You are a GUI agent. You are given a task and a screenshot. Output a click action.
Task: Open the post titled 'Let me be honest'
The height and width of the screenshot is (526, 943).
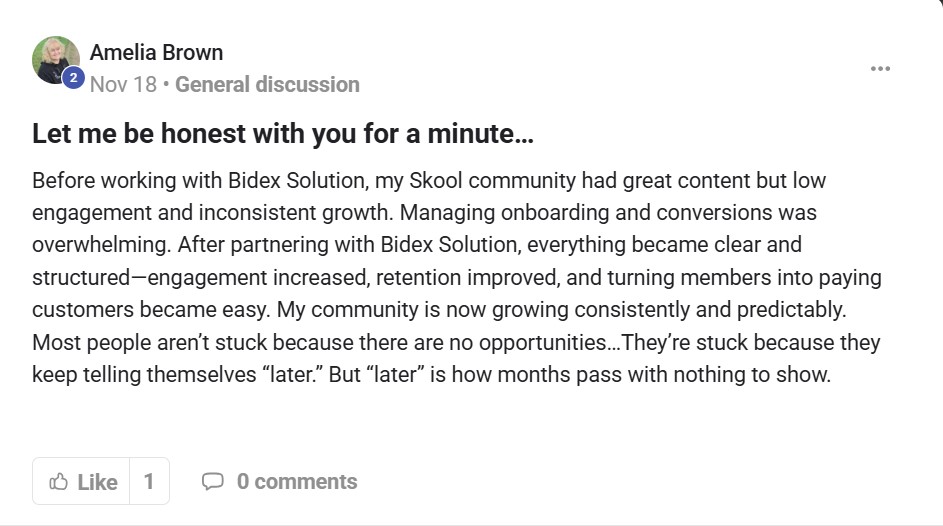(283, 134)
